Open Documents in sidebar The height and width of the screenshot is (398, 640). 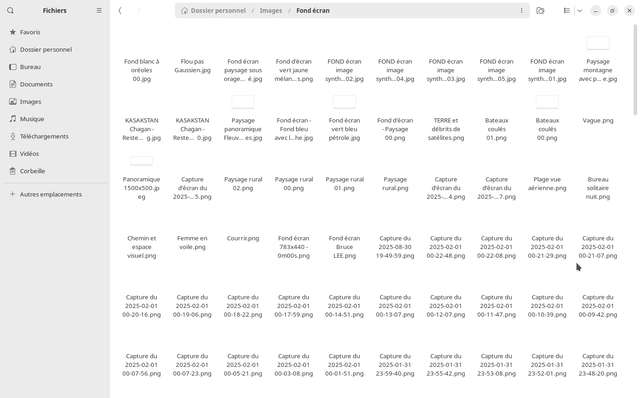tap(55, 84)
